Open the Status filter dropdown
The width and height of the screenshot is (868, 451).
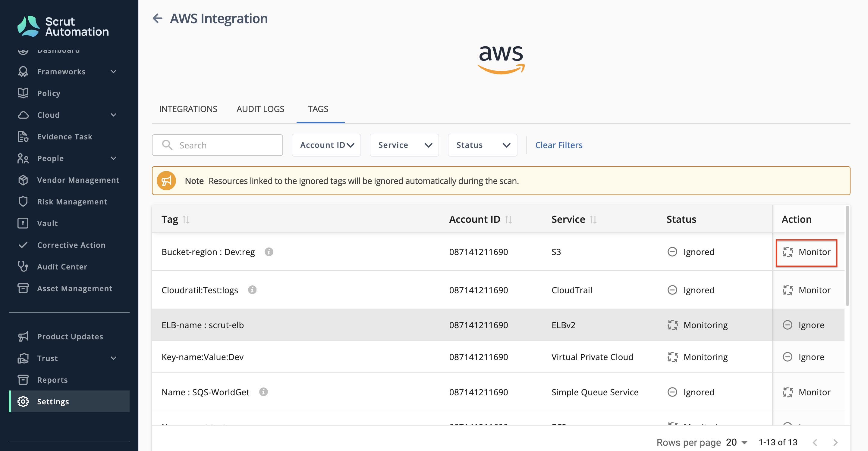[x=482, y=145]
